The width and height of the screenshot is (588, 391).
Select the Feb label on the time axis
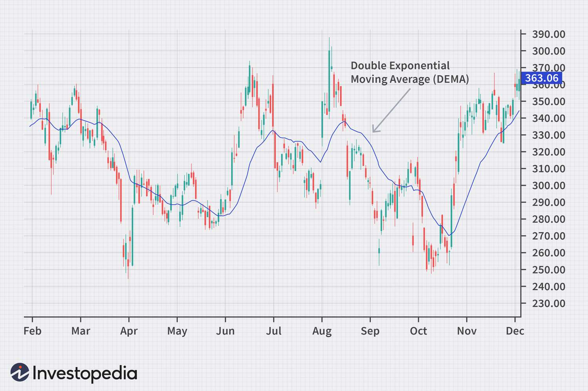pos(32,331)
